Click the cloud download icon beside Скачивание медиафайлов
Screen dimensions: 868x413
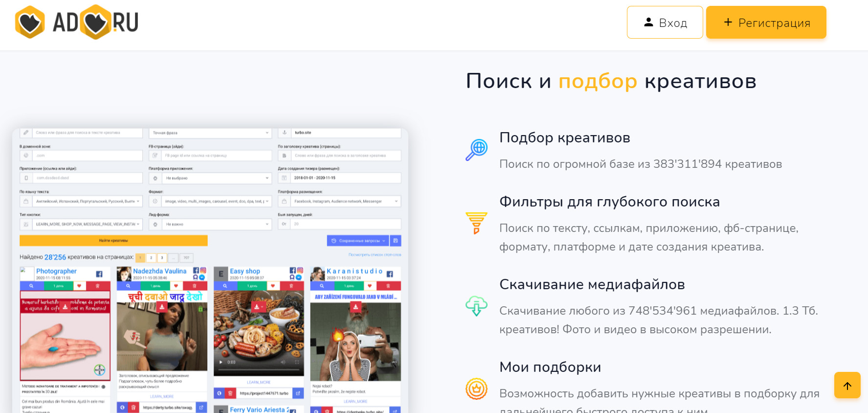(476, 306)
